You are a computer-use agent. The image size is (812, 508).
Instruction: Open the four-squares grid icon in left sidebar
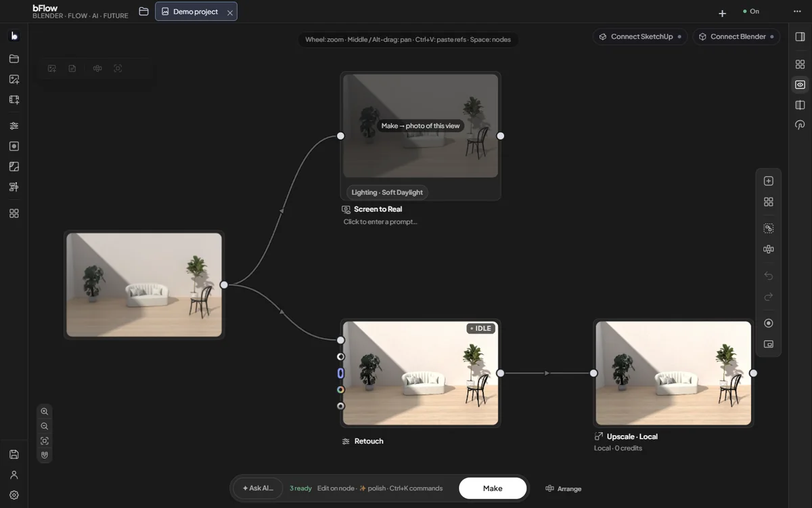tap(14, 213)
